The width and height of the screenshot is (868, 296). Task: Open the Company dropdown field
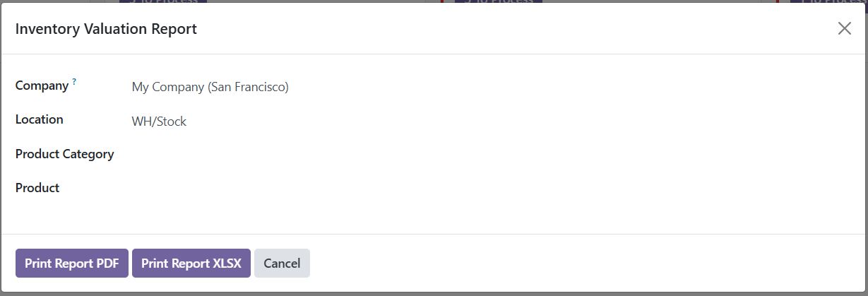tap(487, 88)
